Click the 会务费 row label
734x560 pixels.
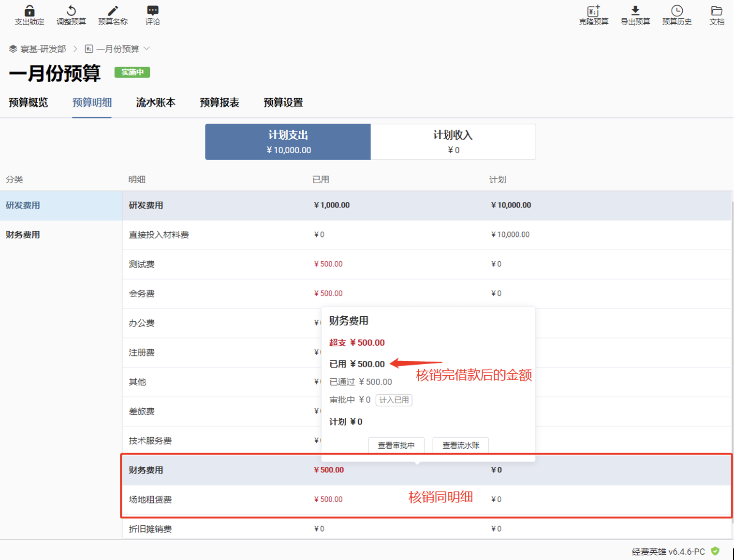pos(142,294)
